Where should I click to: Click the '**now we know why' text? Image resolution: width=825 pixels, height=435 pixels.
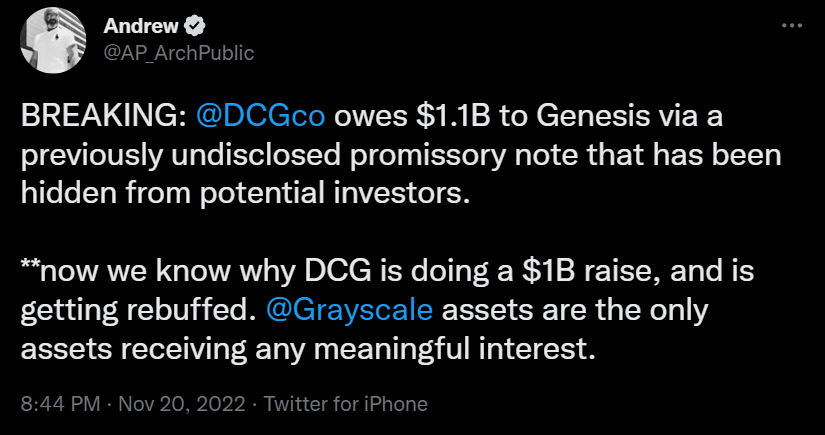[x=152, y=272]
